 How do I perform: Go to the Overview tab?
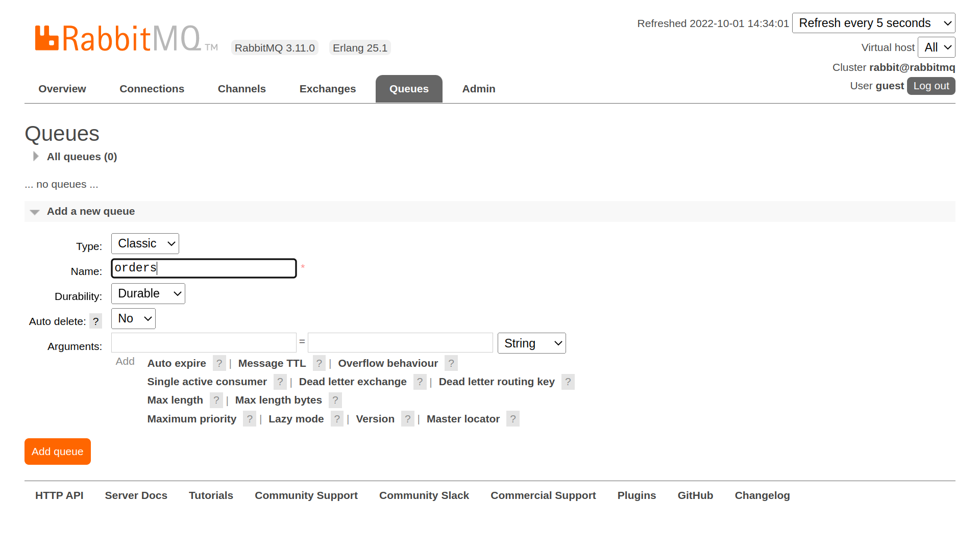pyautogui.click(x=62, y=89)
